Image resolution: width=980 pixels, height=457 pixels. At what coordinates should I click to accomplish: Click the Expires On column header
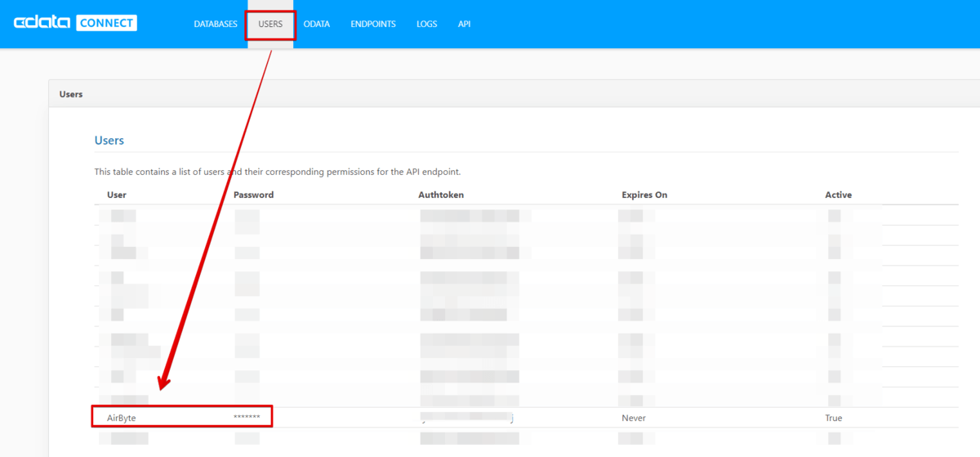pos(644,195)
